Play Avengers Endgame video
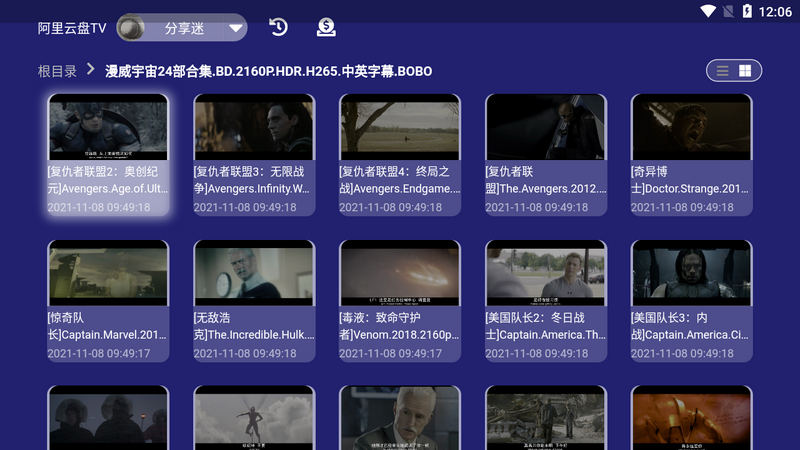800x450 pixels. (x=400, y=155)
